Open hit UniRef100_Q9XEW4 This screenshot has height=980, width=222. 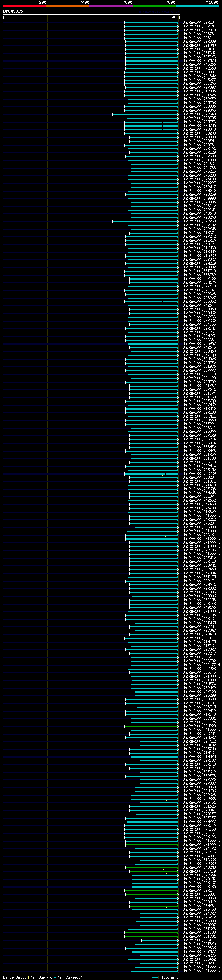[x=199, y=23]
